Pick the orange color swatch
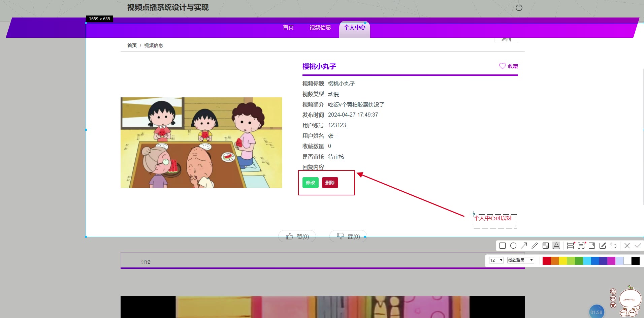The height and width of the screenshot is (318, 644). coord(555,260)
